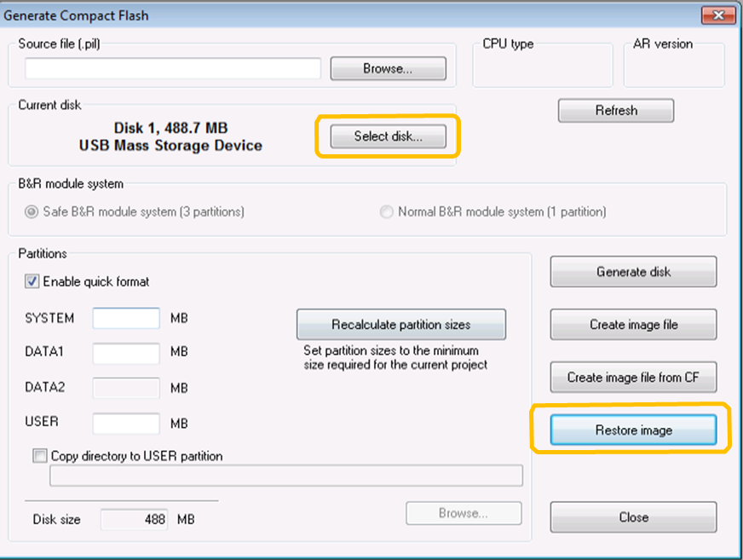The width and height of the screenshot is (743, 560).
Task: Click Create image file from CF
Action: click(632, 377)
